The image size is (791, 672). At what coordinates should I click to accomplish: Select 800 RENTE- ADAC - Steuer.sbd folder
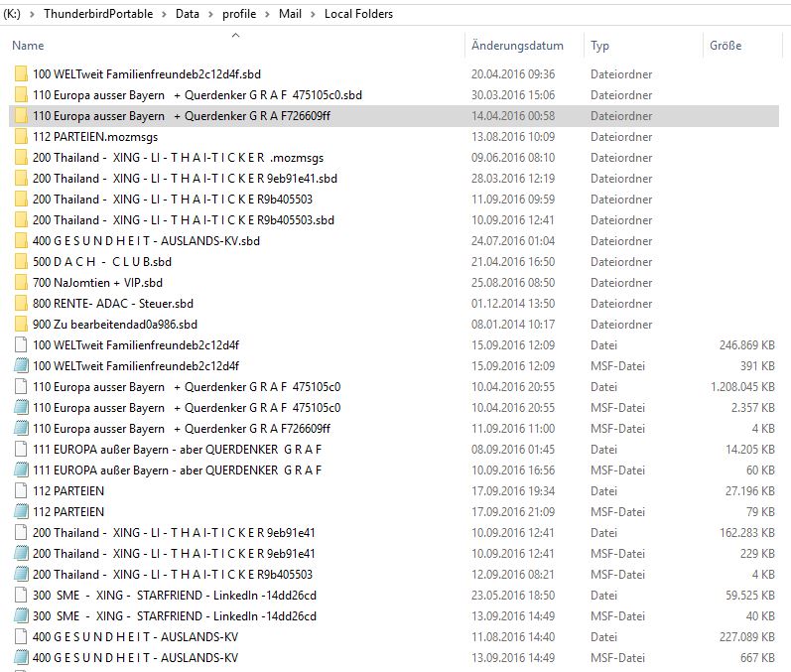coord(112,304)
